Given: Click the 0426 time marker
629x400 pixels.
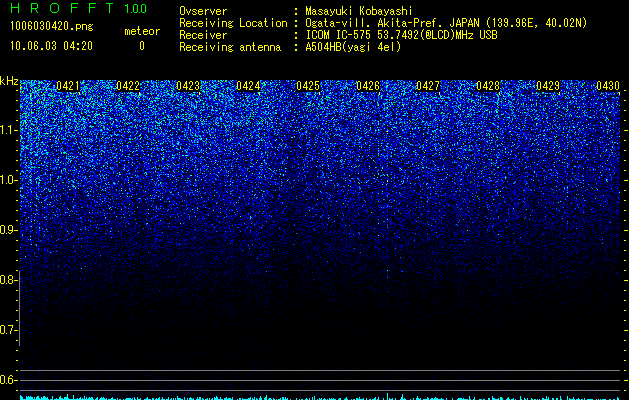Looking at the screenshot, I should point(368,86).
